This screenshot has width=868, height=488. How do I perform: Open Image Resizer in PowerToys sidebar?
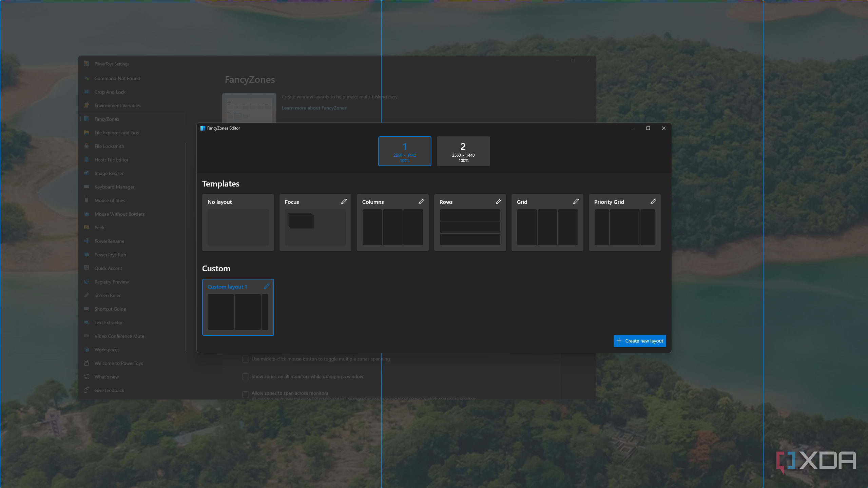pyautogui.click(x=132, y=173)
